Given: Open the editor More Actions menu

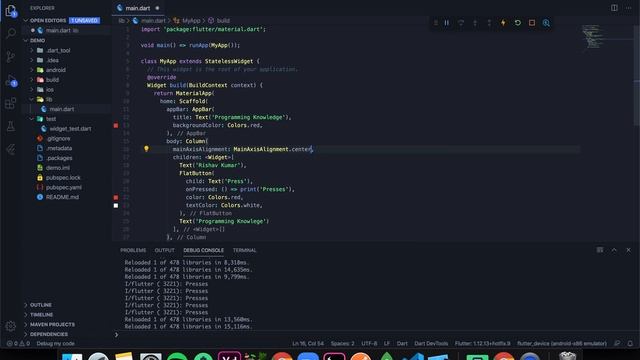Looking at the screenshot, I should 629,8.
